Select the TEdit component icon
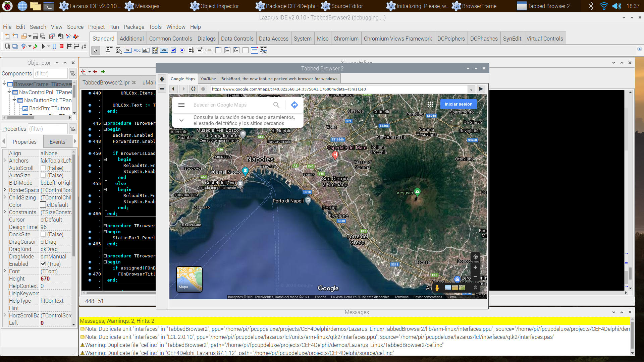Image resolution: width=644 pixels, height=362 pixels. coord(146,50)
